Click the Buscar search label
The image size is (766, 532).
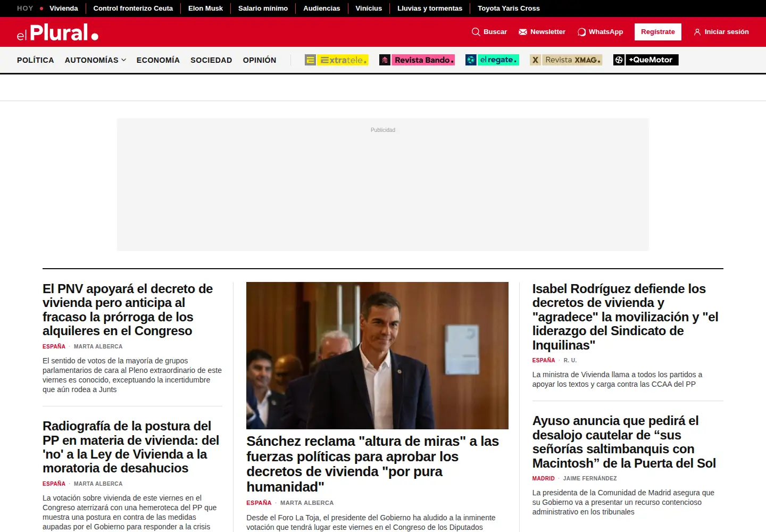[495, 32]
